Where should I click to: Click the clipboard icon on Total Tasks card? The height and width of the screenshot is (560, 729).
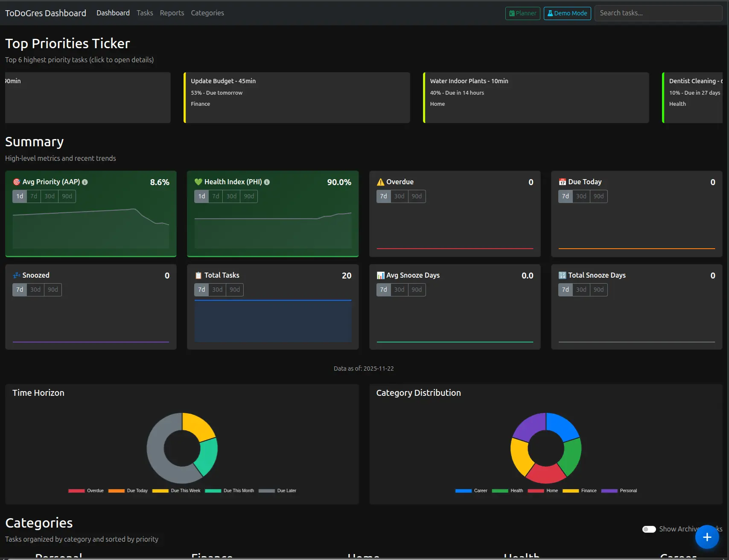(x=198, y=275)
